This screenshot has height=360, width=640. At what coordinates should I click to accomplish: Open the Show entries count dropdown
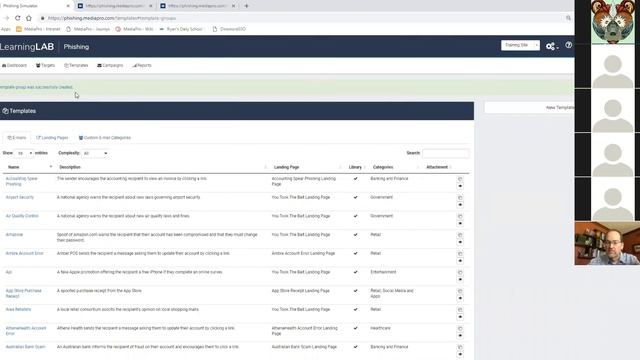[x=24, y=153]
